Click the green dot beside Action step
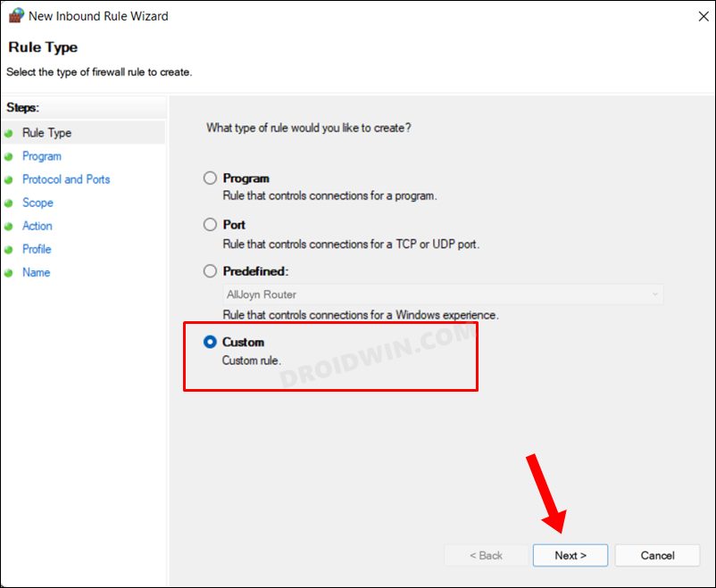The height and width of the screenshot is (588, 716). pyautogui.click(x=10, y=226)
